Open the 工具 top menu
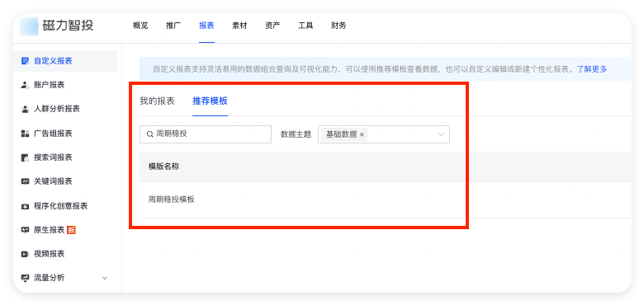 (305, 26)
